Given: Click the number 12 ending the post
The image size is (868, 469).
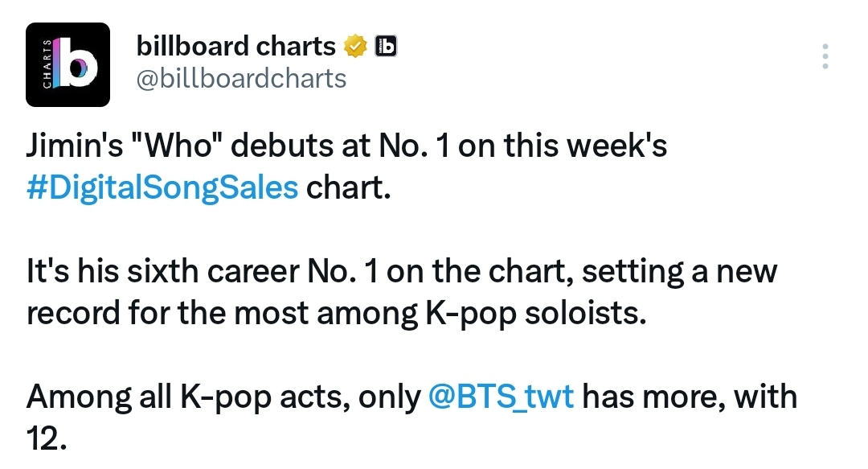Looking at the screenshot, I should pos(47,439).
